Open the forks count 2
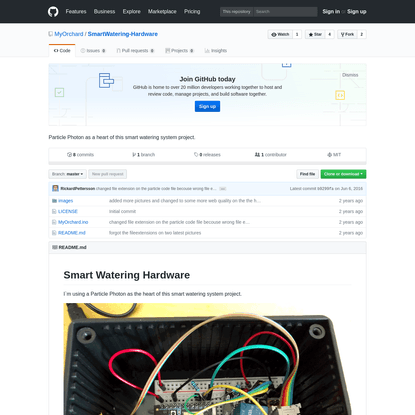The height and width of the screenshot is (415, 415). pos(362,34)
